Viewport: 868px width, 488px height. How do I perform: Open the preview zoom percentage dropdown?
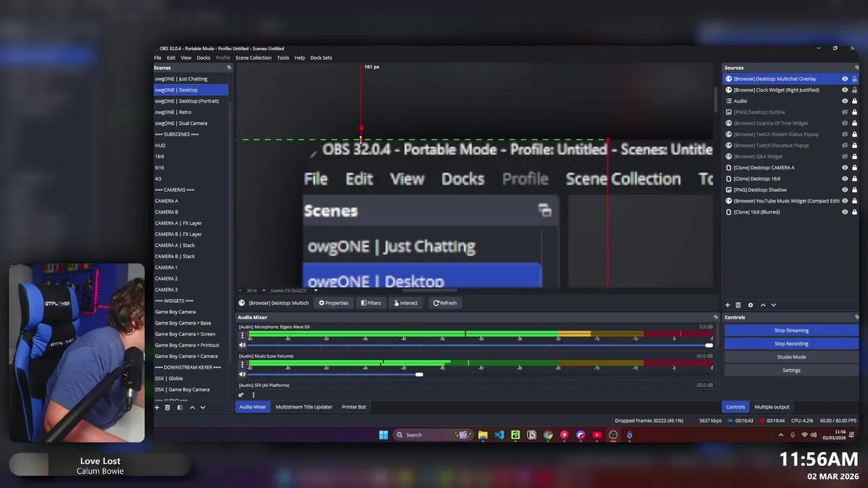coord(253,291)
